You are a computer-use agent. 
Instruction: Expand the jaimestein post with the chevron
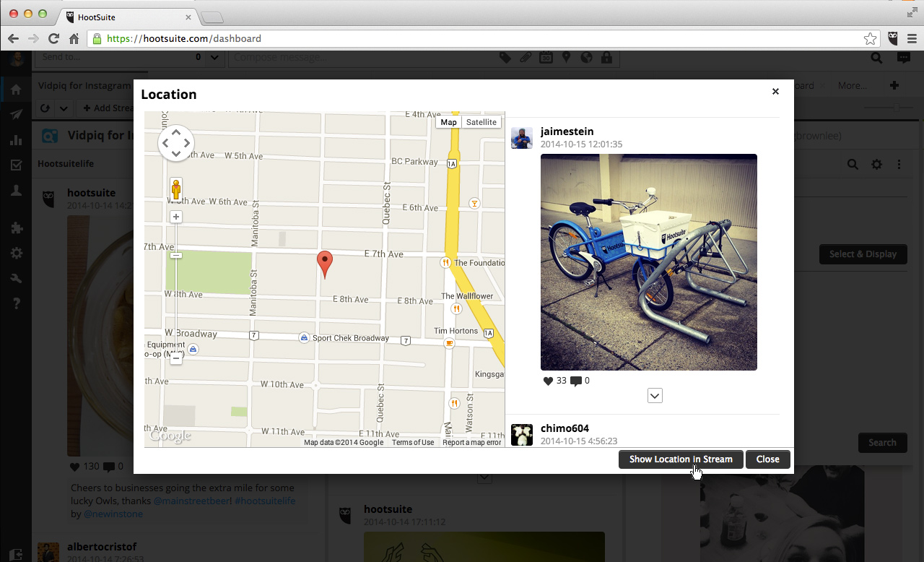point(655,395)
